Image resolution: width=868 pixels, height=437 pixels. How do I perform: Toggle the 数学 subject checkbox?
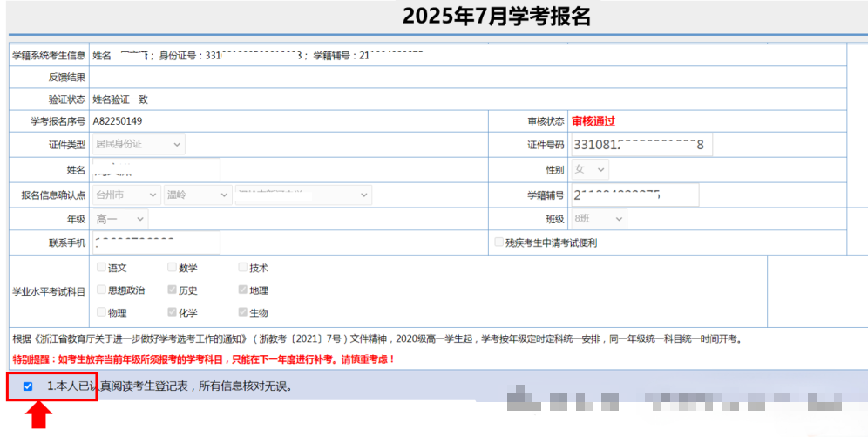pyautogui.click(x=173, y=268)
